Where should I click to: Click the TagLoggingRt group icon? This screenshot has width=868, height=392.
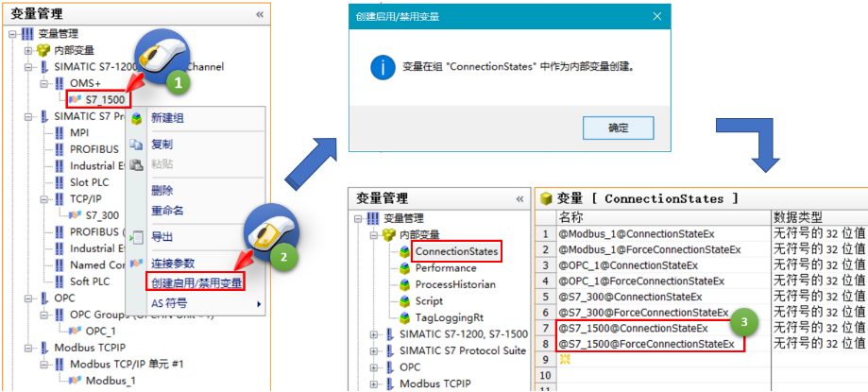[x=405, y=316]
